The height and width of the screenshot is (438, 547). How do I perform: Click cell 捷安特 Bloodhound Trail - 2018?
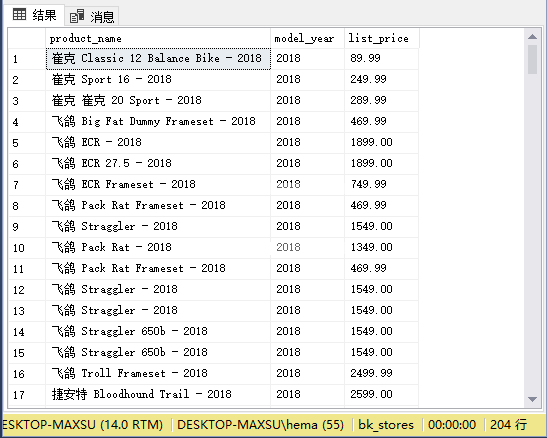(158, 395)
